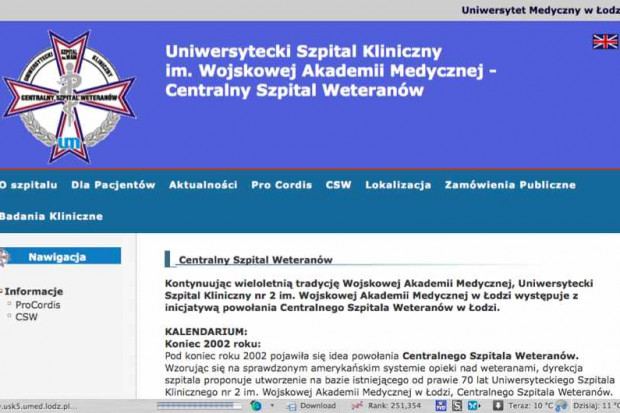Open 'ProCordis' link in the sidebar
Screen dimensions: 620x413
click(x=38, y=305)
